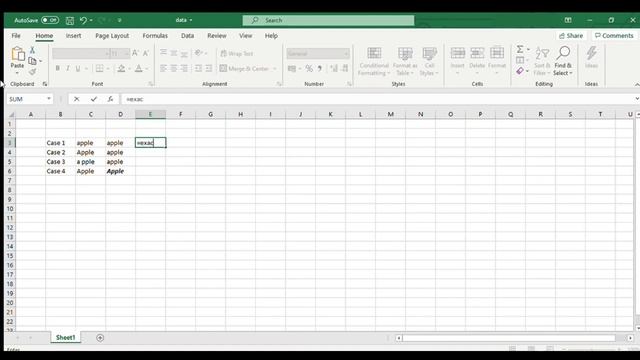
Task: Open the number format General dropdown
Action: pos(346,53)
